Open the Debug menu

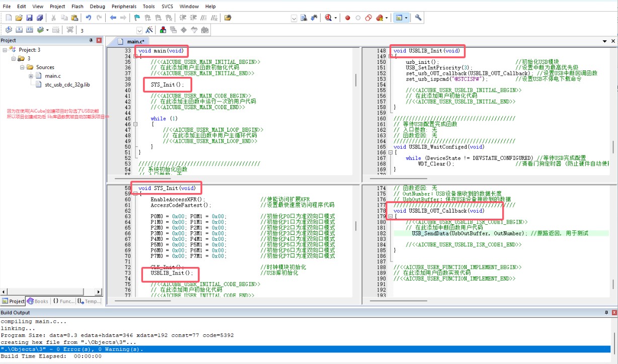tap(98, 7)
